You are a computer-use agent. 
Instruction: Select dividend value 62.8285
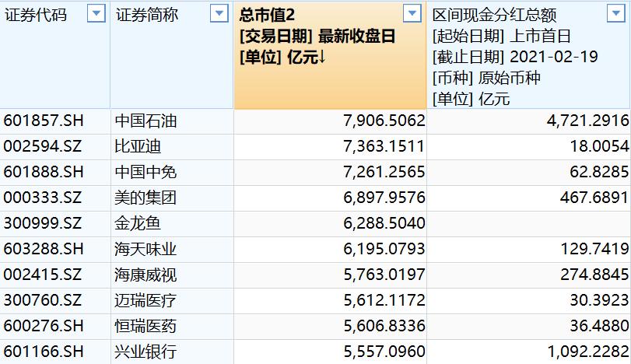(600, 172)
